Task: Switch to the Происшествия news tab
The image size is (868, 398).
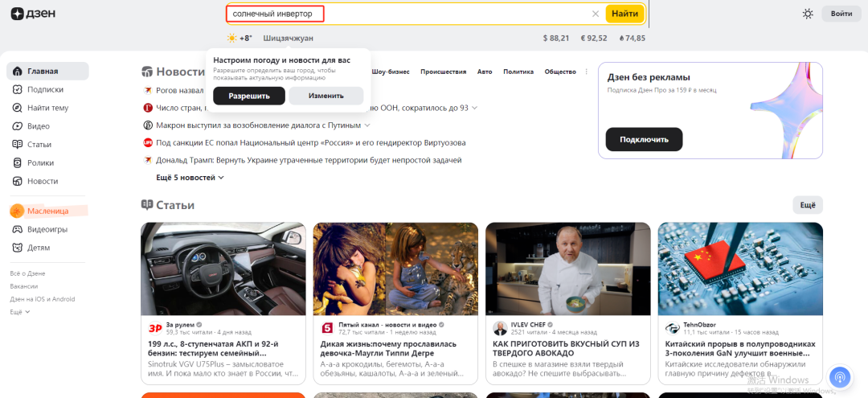Action: coord(443,72)
